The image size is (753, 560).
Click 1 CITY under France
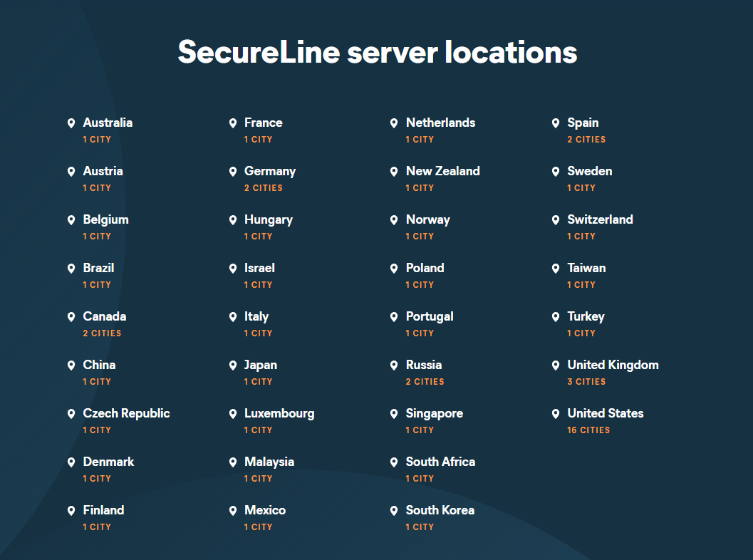(x=258, y=139)
